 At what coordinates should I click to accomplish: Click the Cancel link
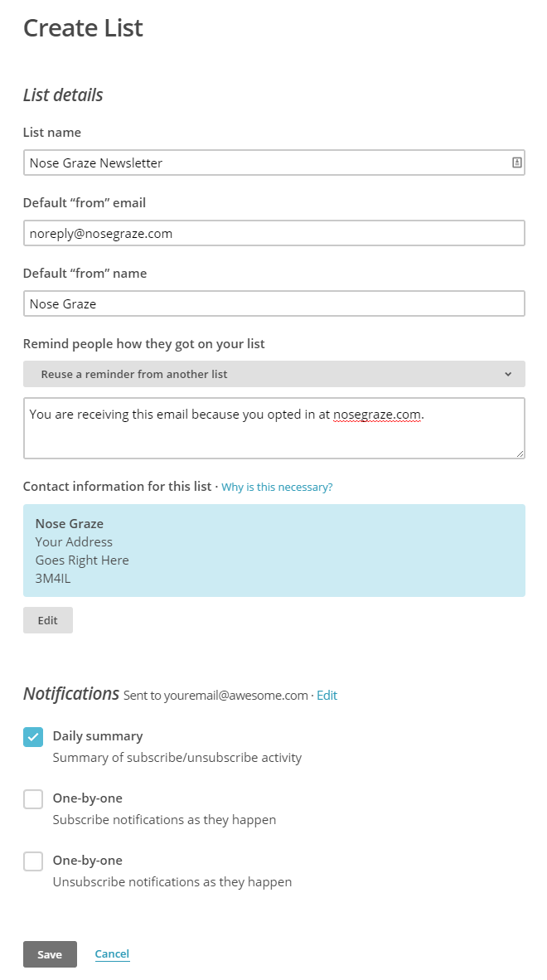[112, 954]
